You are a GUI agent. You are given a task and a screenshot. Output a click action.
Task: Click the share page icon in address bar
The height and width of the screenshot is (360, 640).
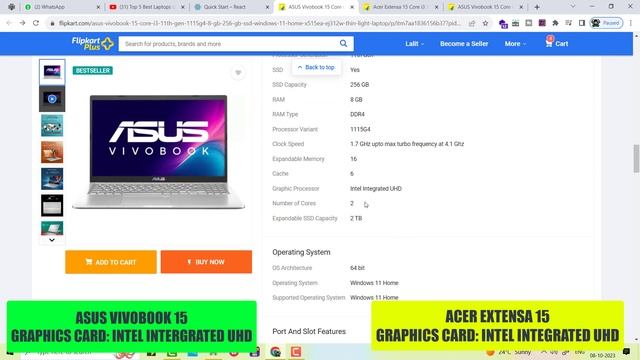[x=472, y=23]
